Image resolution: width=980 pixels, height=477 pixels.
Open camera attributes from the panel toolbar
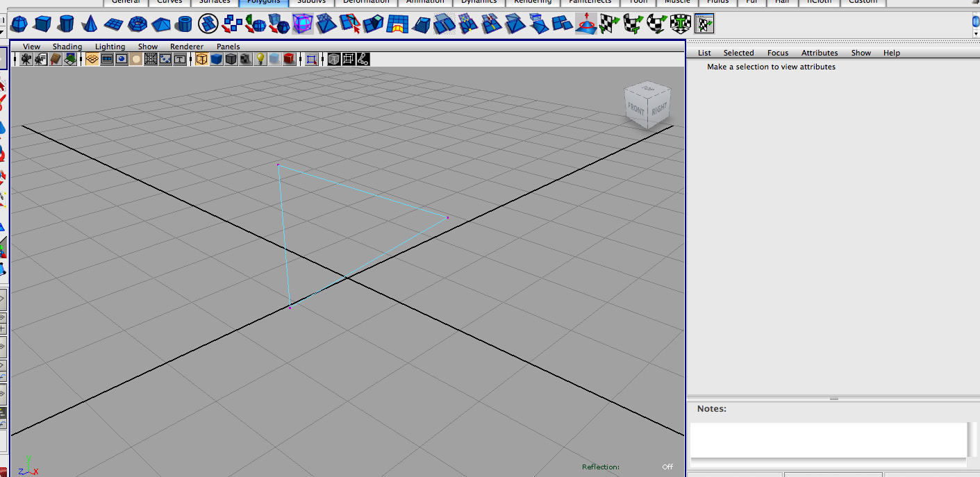(x=41, y=60)
